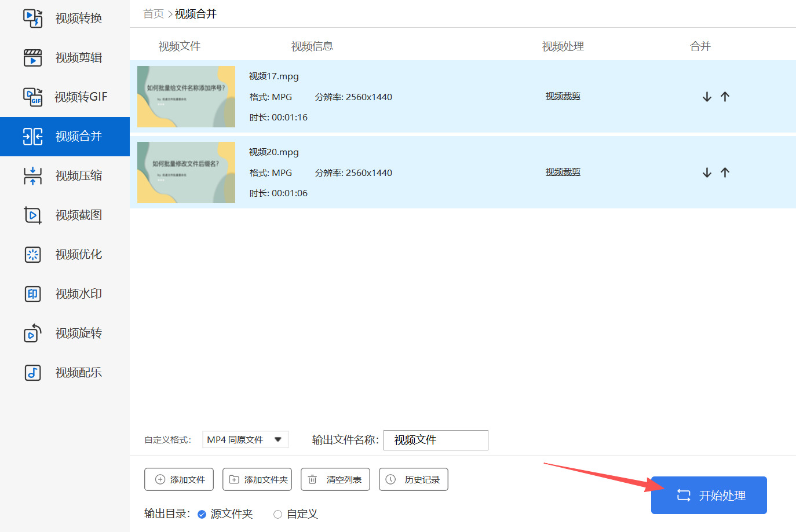This screenshot has height=532, width=796.
Task: Open the 视频旋转 sidebar icon
Action: (x=32, y=333)
